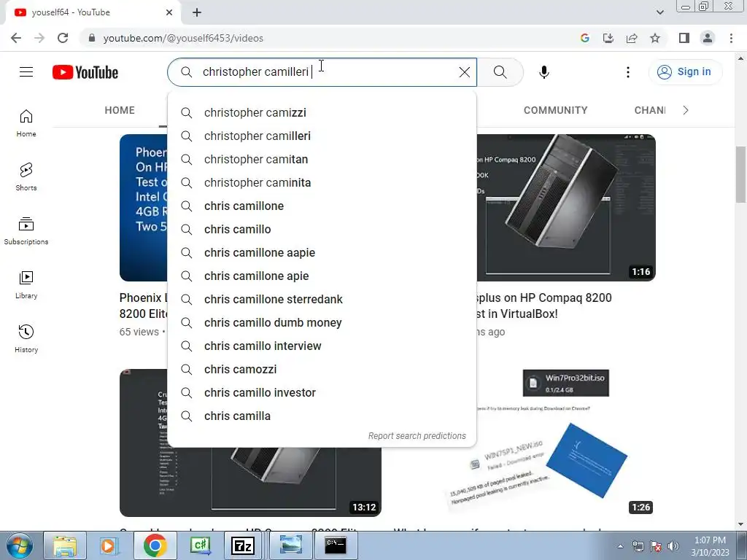Go to Home in the sidebar
The width and height of the screenshot is (747, 560).
(26, 122)
